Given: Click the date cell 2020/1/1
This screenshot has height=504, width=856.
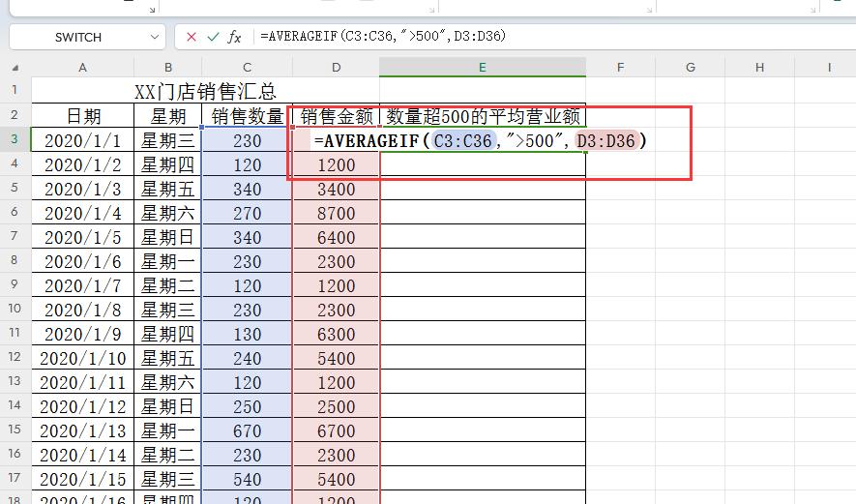Looking at the screenshot, I should (83, 140).
